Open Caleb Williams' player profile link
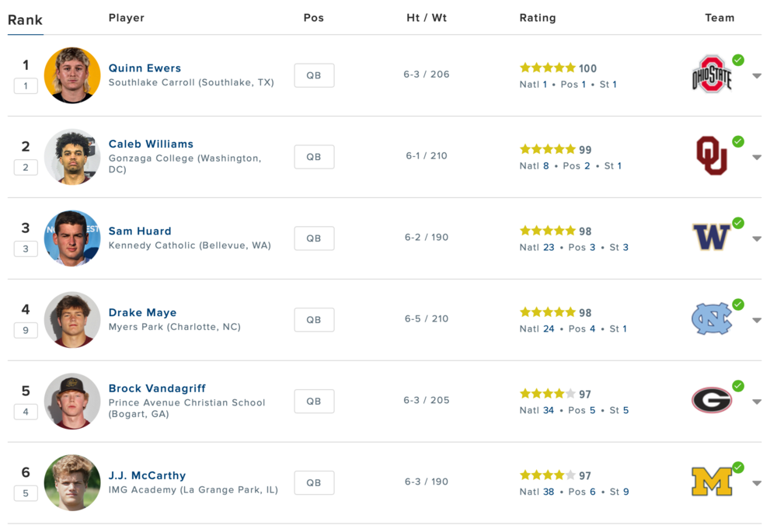Viewport: 777px width, 532px height. [x=151, y=144]
